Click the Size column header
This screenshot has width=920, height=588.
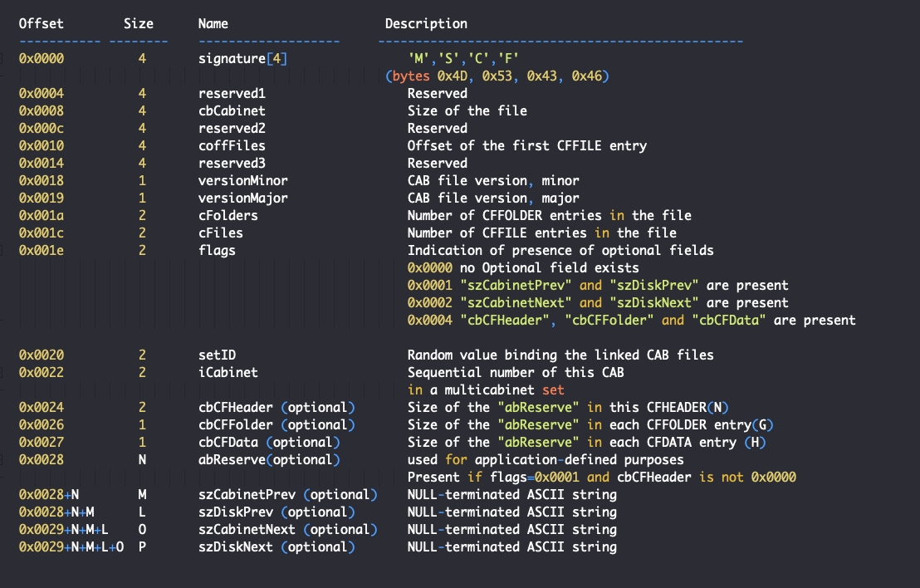138,23
